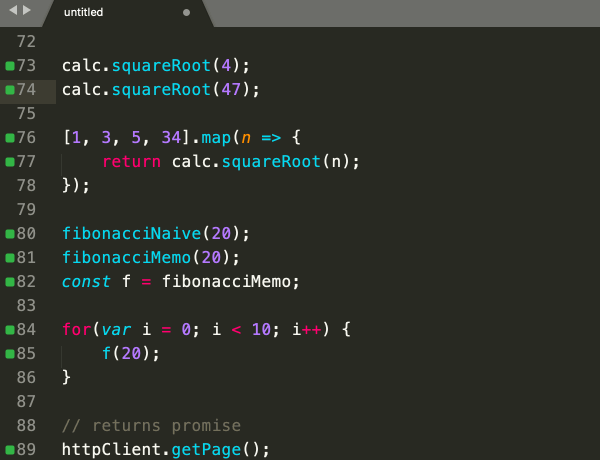Click green gutter marker on line 85
Viewport: 600px width, 460px height.
pyautogui.click(x=10, y=354)
